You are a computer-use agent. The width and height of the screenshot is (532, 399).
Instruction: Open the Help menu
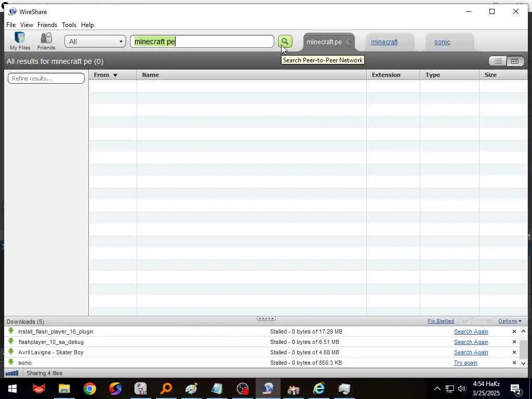(x=87, y=25)
